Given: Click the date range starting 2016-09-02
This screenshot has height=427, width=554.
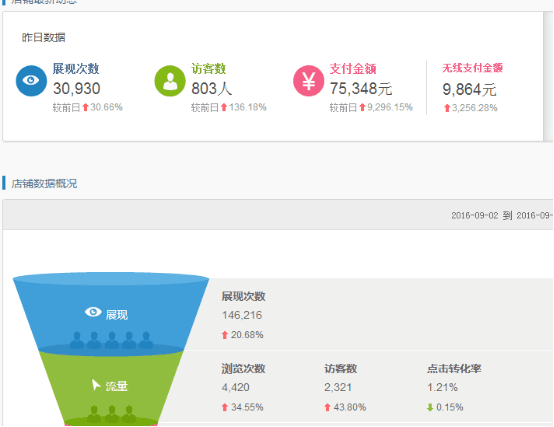Looking at the screenshot, I should pyautogui.click(x=502, y=215).
